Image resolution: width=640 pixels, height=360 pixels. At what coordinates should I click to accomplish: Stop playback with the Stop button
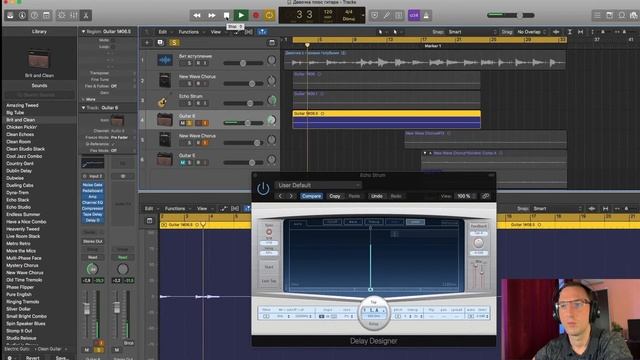pos(227,16)
